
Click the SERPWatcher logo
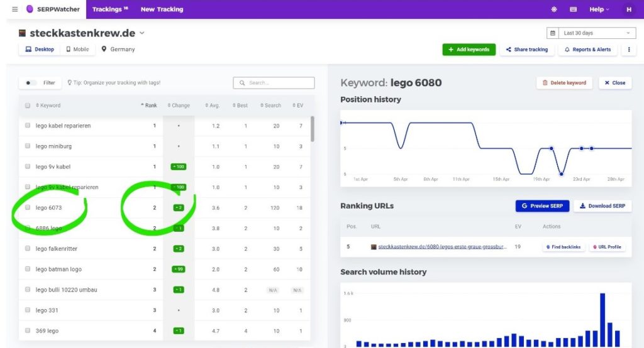53,9
